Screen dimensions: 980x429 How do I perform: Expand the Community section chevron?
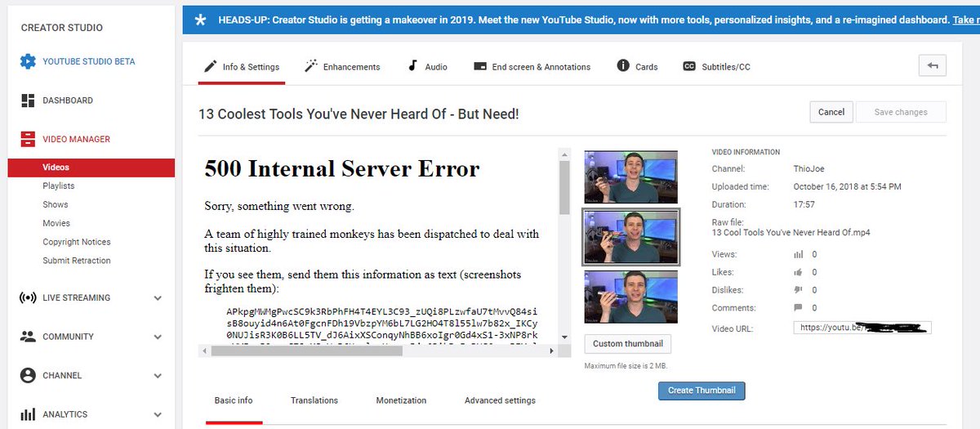[x=158, y=337]
